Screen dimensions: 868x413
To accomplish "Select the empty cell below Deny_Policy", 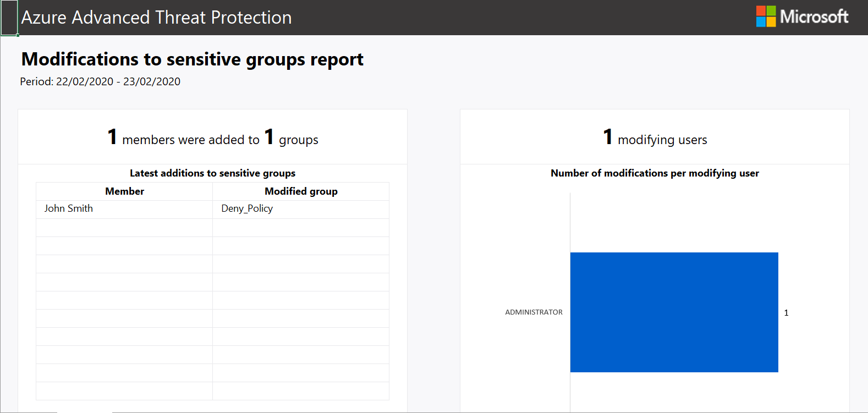I will coord(301,228).
